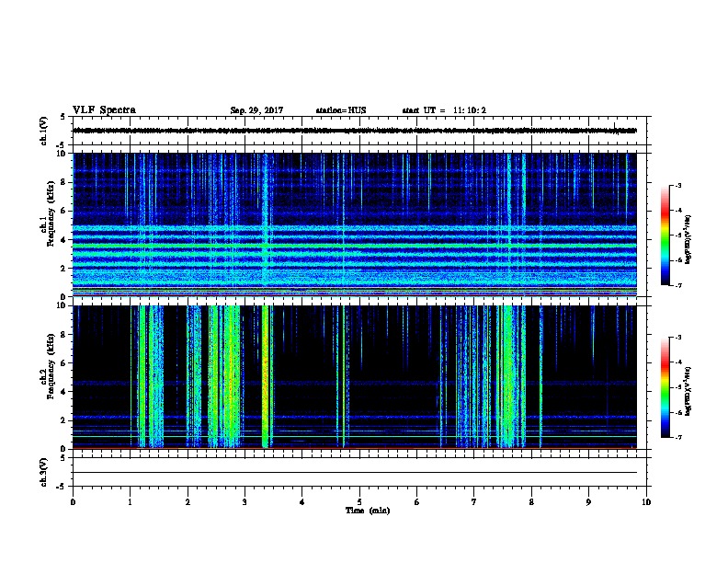Click the ch.1 voltage waveform trace
Image resolution: width=728 pixels, height=563 pixels.
tap(355, 131)
